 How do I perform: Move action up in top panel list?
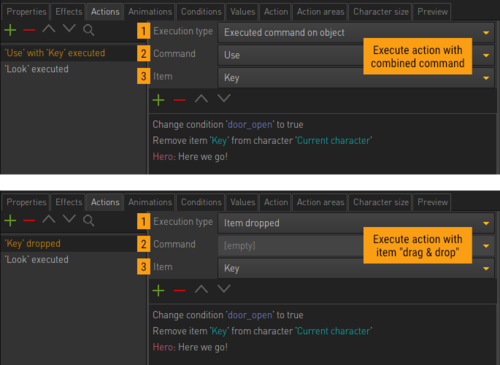pos(49,29)
